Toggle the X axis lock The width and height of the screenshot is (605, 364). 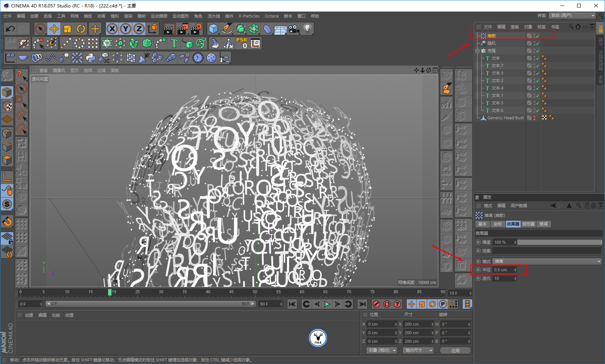click(x=112, y=29)
